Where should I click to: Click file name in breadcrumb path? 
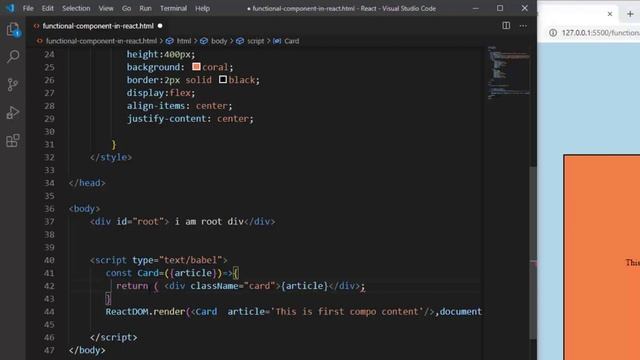coord(101,41)
